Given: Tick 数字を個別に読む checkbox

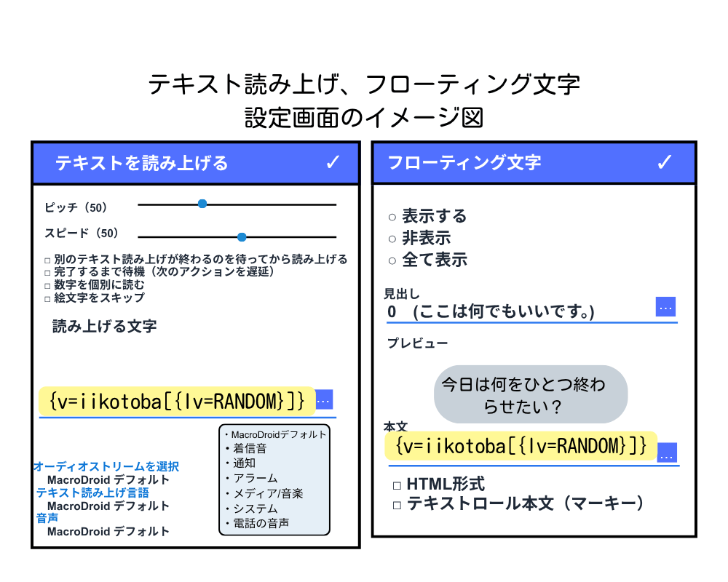Looking at the screenshot, I should tap(47, 286).
